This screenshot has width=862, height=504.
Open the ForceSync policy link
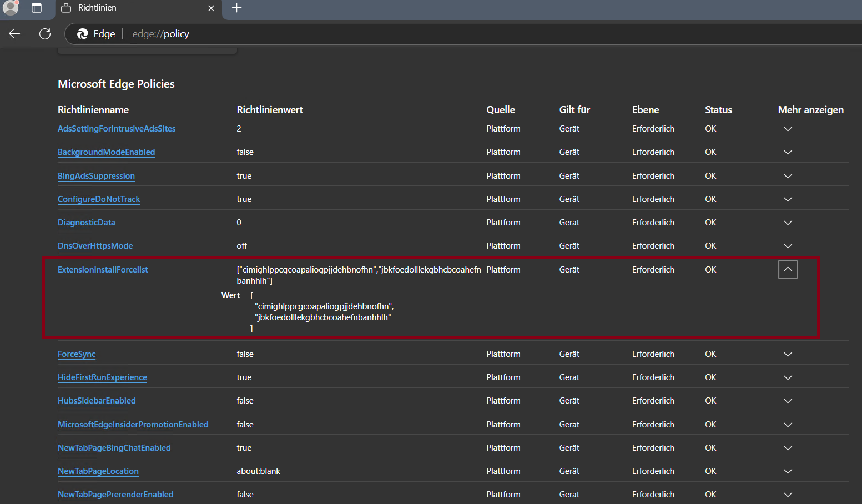tap(77, 354)
